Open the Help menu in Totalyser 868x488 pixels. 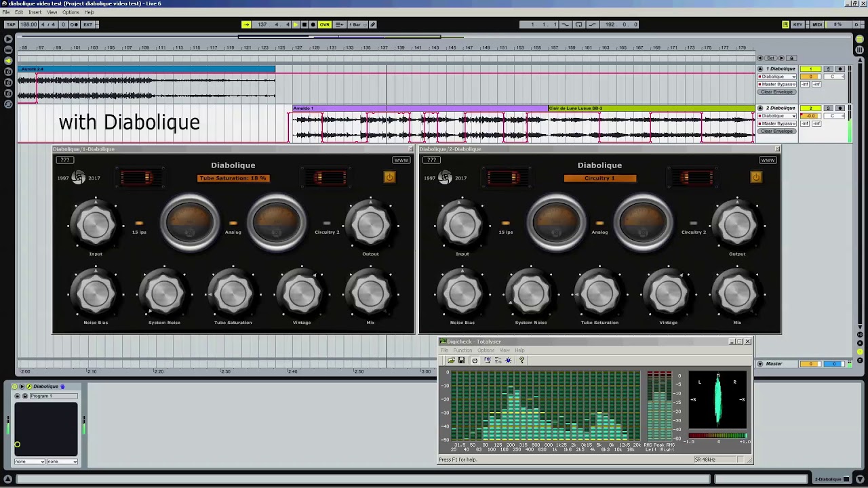click(519, 350)
